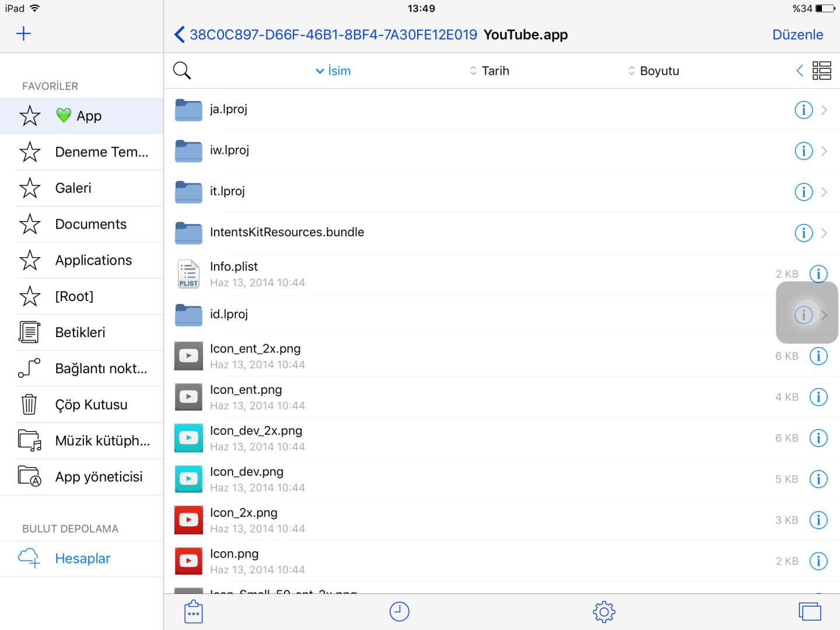Select the Applications favorite

(x=82, y=260)
